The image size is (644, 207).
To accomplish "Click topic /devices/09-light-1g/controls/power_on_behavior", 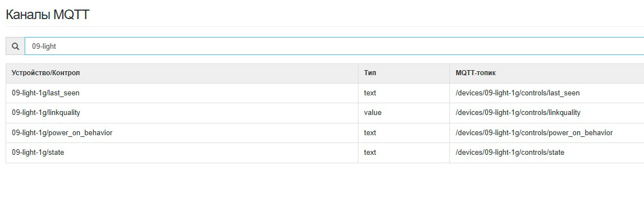I will click(534, 133).
